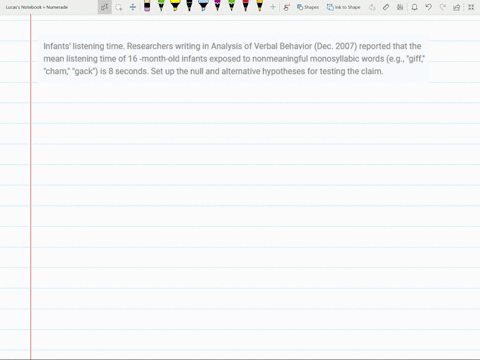Click the Ink to Text icon
The height and width of the screenshot is (360, 480).
coord(372,7)
